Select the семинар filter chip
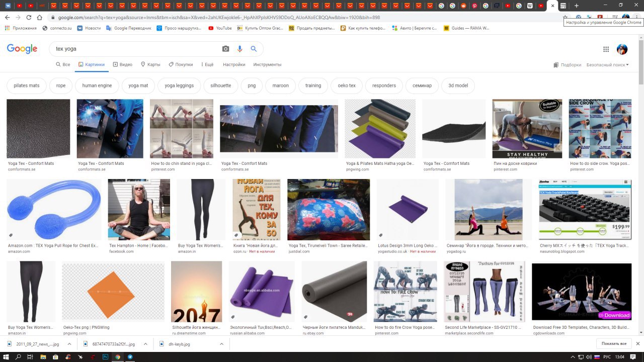 pyautogui.click(x=422, y=85)
